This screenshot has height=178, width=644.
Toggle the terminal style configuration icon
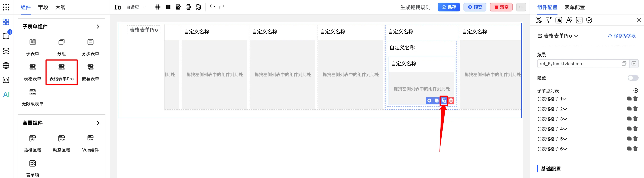[x=579, y=20]
